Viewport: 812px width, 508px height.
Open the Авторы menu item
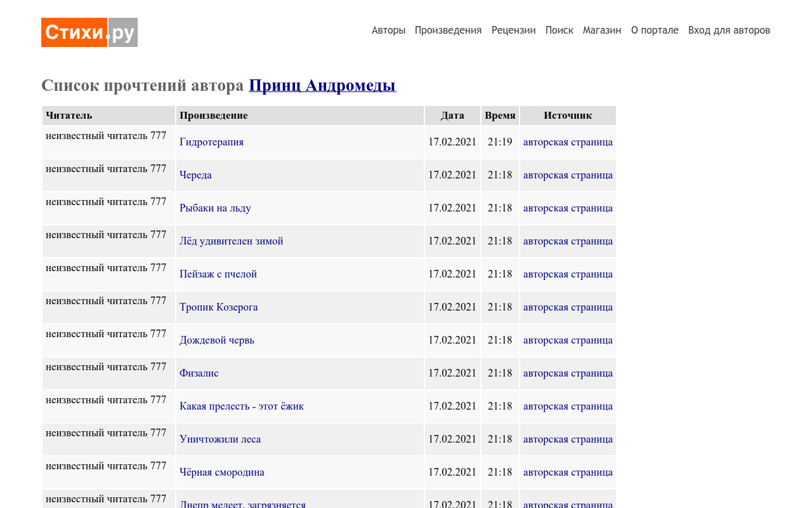coord(388,30)
